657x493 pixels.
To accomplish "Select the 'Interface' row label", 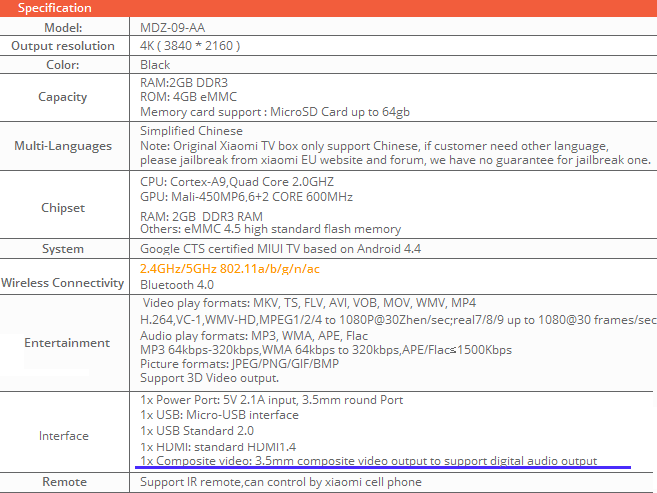I will (64, 436).
